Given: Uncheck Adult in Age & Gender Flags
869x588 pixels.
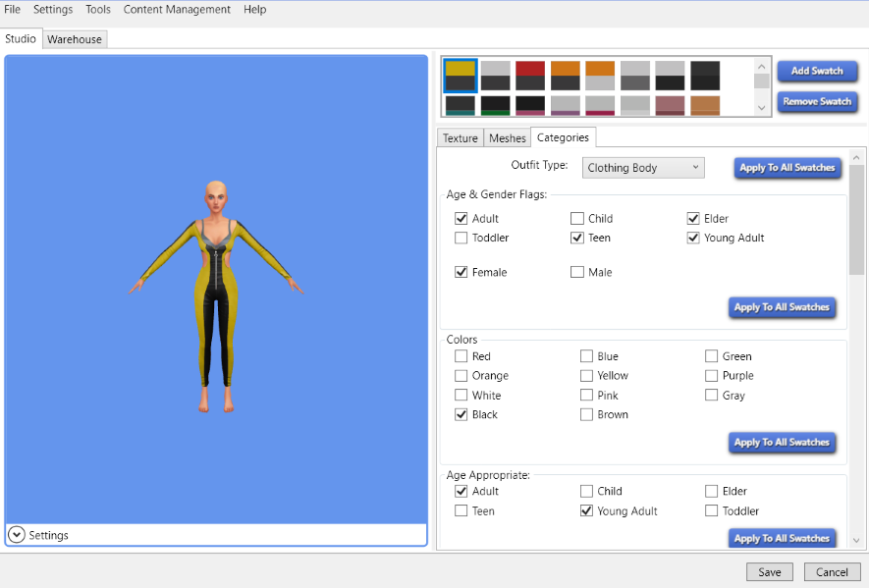Looking at the screenshot, I should (x=462, y=218).
